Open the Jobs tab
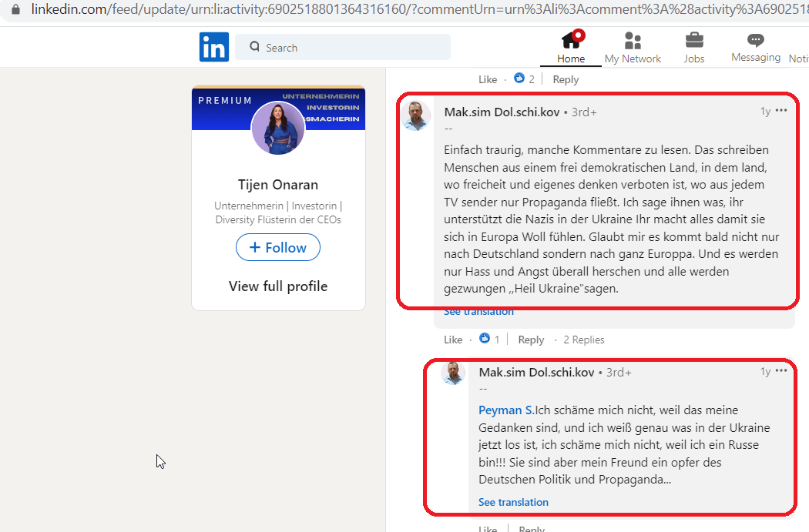The height and width of the screenshot is (532, 809). [x=694, y=48]
